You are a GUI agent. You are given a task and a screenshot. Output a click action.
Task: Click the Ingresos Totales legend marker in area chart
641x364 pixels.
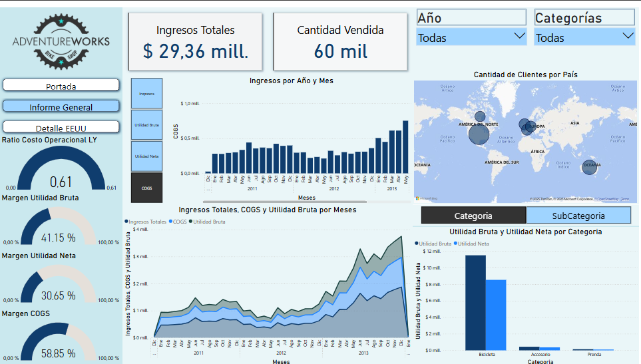(126, 221)
